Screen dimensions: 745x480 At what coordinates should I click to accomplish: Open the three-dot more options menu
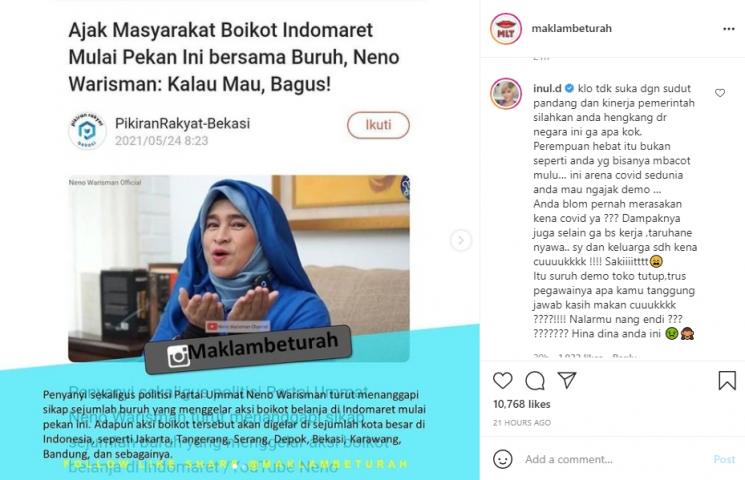[729, 29]
